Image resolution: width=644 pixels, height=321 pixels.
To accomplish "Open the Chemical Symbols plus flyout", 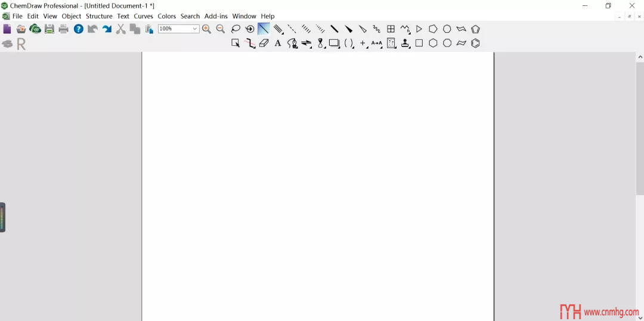I will pos(363,43).
